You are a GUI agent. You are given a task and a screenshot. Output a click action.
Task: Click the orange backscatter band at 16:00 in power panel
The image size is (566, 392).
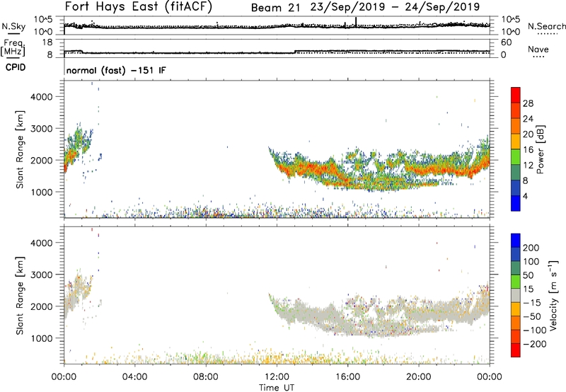pyautogui.click(x=347, y=179)
